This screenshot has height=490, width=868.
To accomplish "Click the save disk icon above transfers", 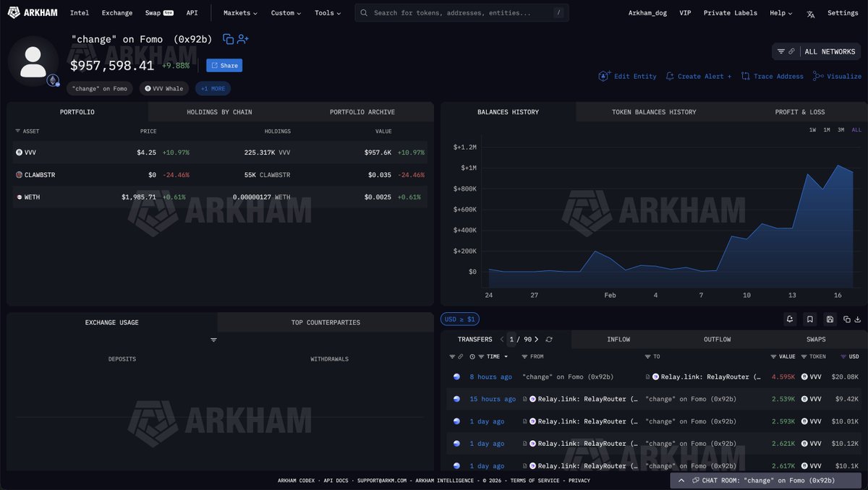I will tap(830, 319).
